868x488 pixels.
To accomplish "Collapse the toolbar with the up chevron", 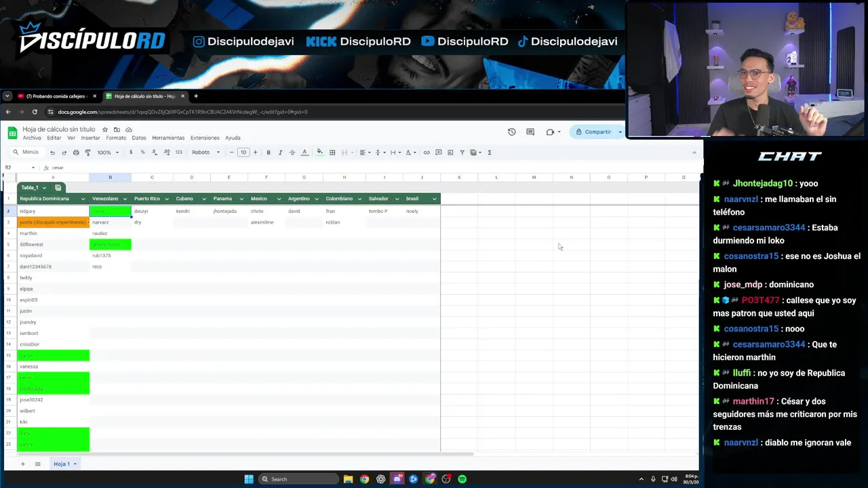I will point(694,152).
